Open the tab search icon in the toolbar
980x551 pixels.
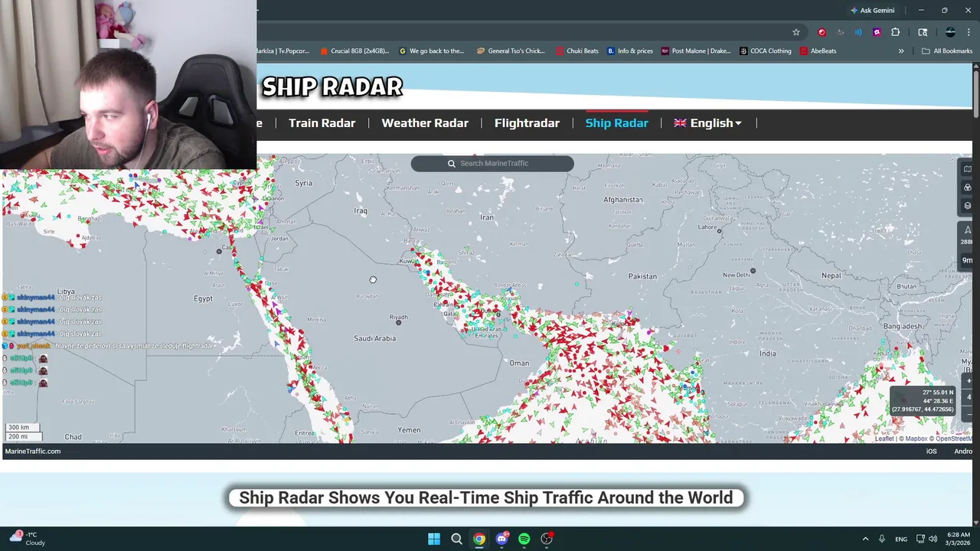[923, 32]
